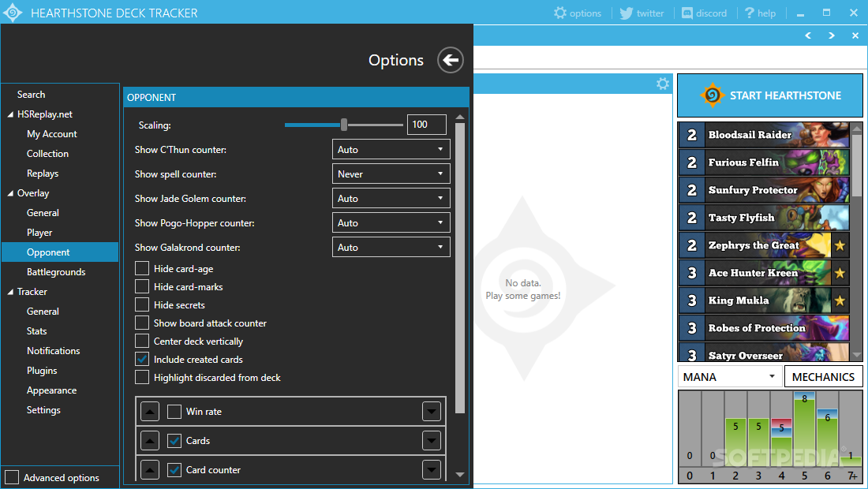The image size is (868, 489).
Task: Select the Tasty Flyfish card
Action: click(764, 218)
